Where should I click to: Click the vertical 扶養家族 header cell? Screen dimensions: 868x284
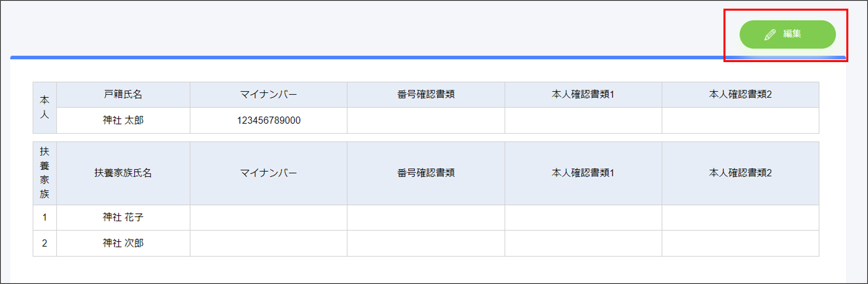(x=45, y=173)
